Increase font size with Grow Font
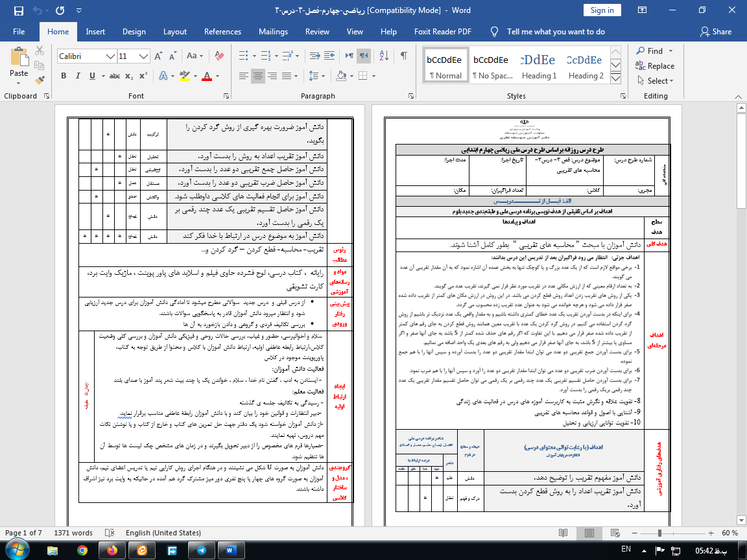Viewport: 747px width, 560px height. point(159,56)
